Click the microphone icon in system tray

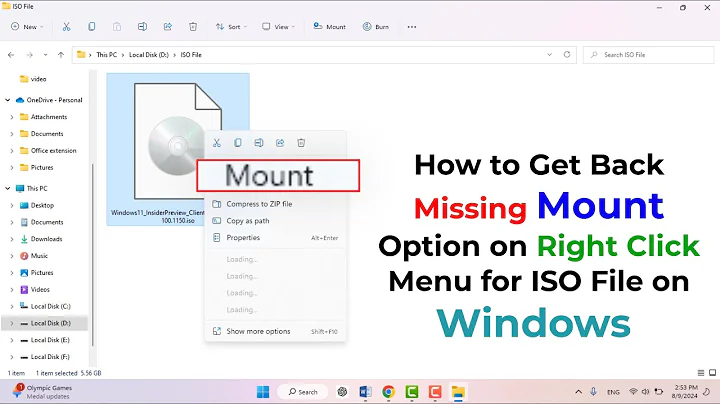click(593, 392)
